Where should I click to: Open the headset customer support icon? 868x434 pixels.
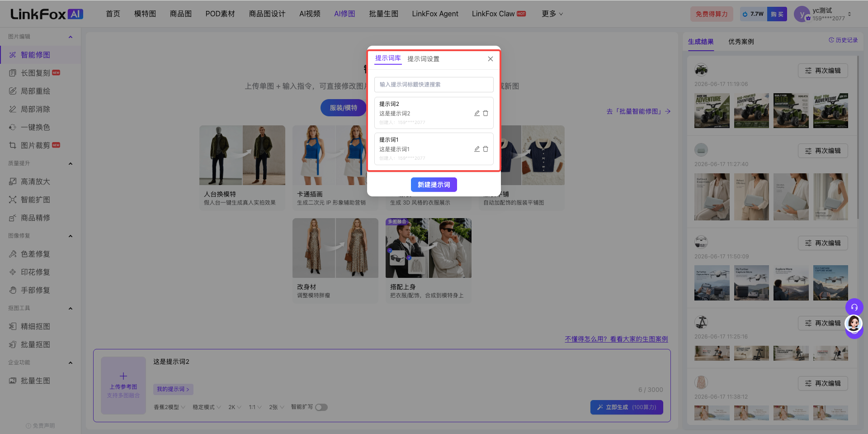(x=854, y=307)
